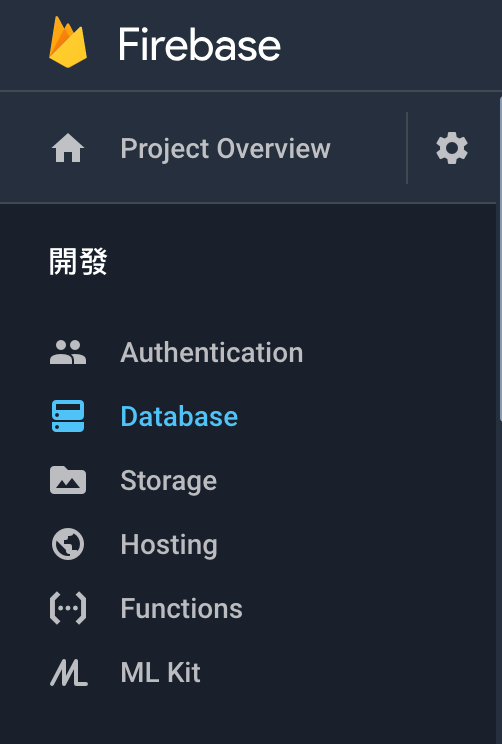Click the ML Kit logo icon
Image resolution: width=502 pixels, height=744 pixels.
[69, 672]
